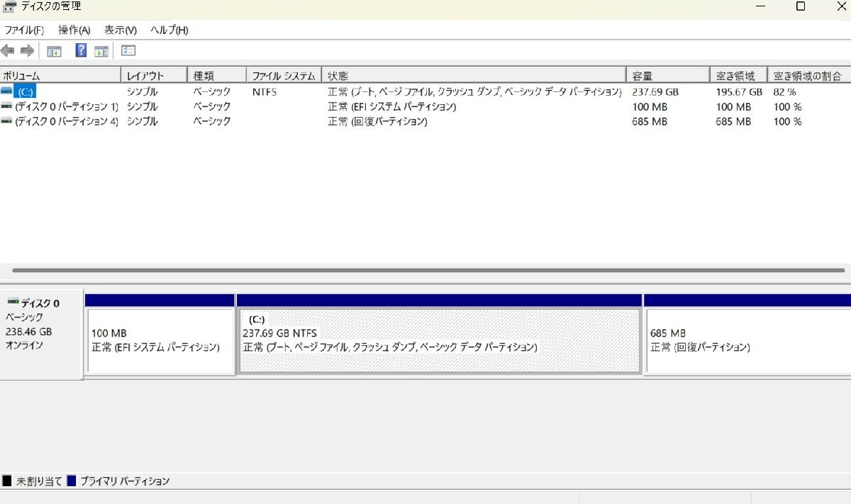851x504 pixels.
Task: Toggle the action pane visibility toolbar icon
Action: (x=101, y=50)
